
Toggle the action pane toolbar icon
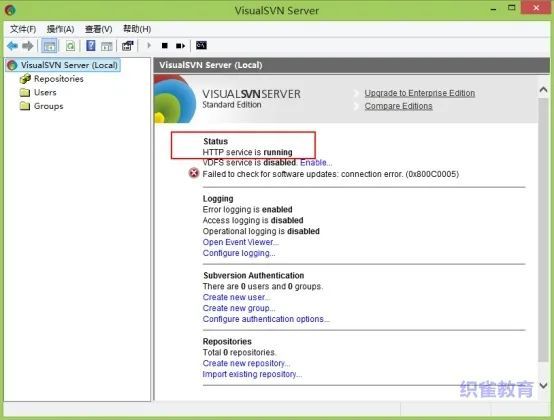[107, 46]
